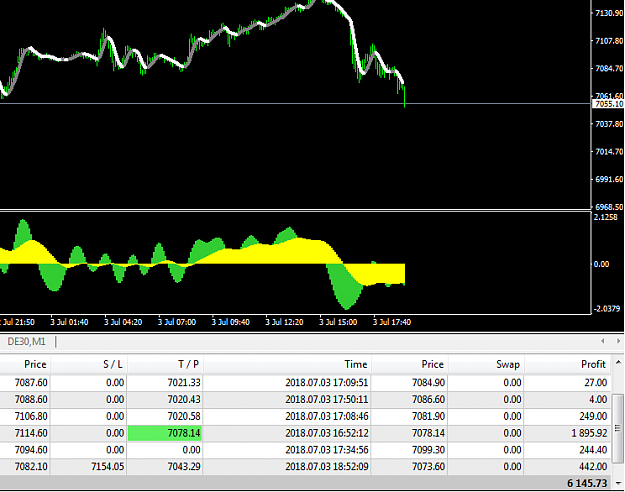Click the 3 Jul 15:00 time axis label
The width and height of the screenshot is (625, 492).
(x=338, y=322)
